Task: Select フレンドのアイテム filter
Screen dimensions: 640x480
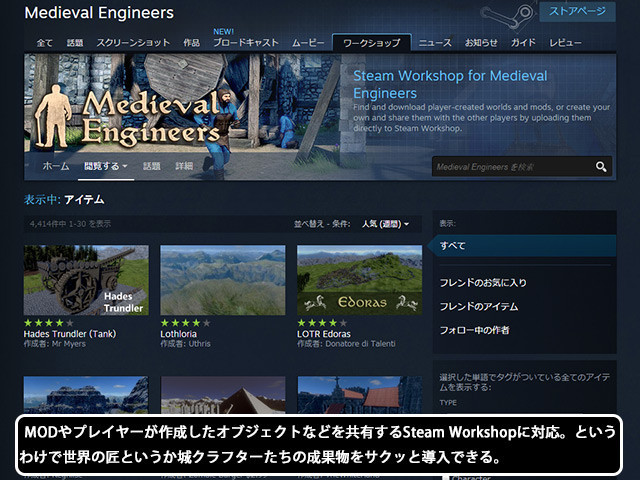Action: click(479, 307)
